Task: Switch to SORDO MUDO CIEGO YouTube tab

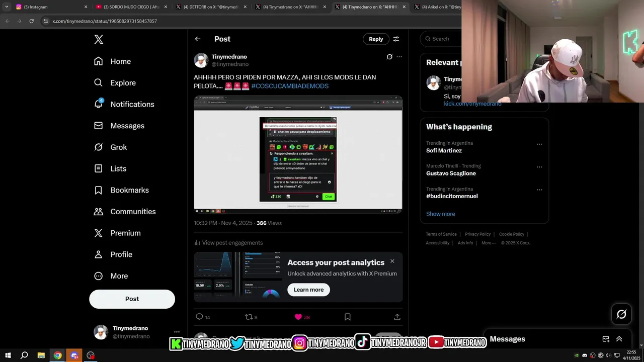Action: point(131,7)
